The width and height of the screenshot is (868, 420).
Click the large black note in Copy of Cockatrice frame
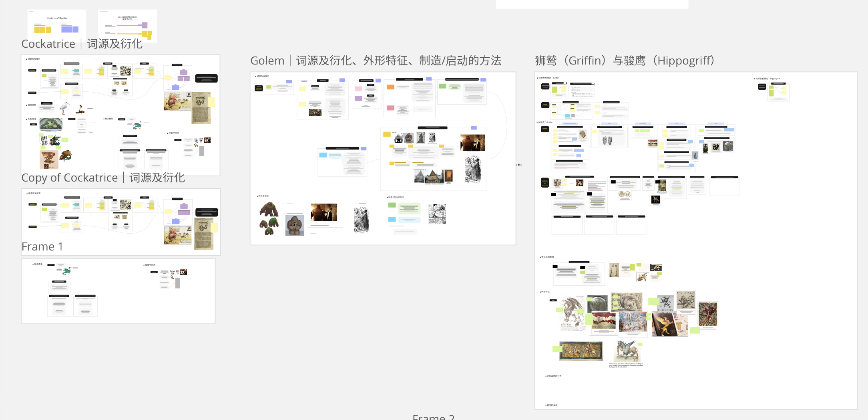[x=207, y=212]
